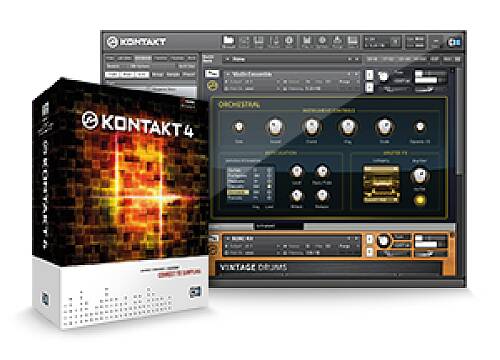Open the Browse folder icon in Kontakt toolbar
This screenshot has height=360, width=500.
click(228, 42)
